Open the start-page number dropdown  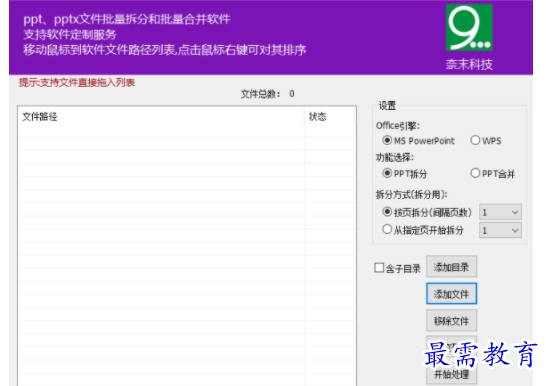tap(500, 230)
